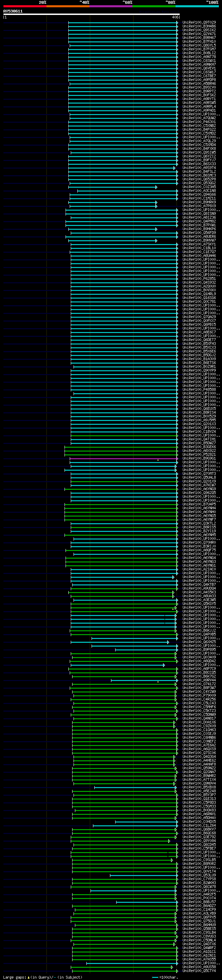Click the AV530611 query name
Screen dimensions: 222x980
click(13, 11)
